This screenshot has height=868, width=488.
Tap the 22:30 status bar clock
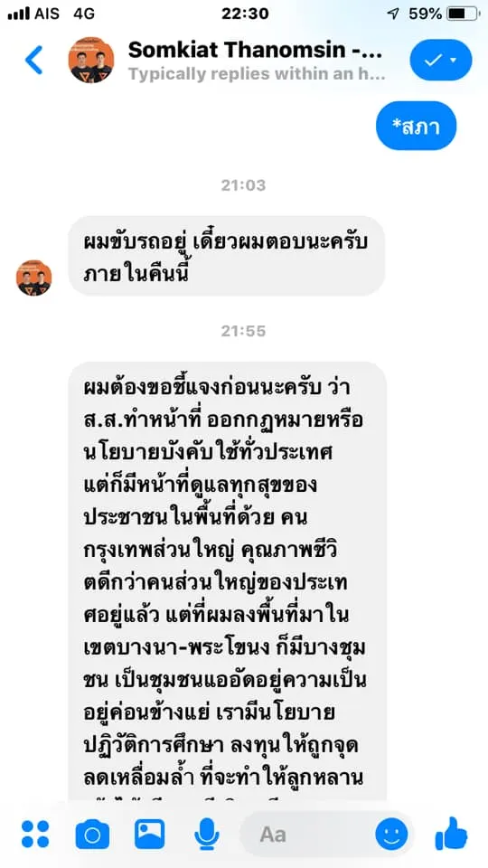(245, 14)
